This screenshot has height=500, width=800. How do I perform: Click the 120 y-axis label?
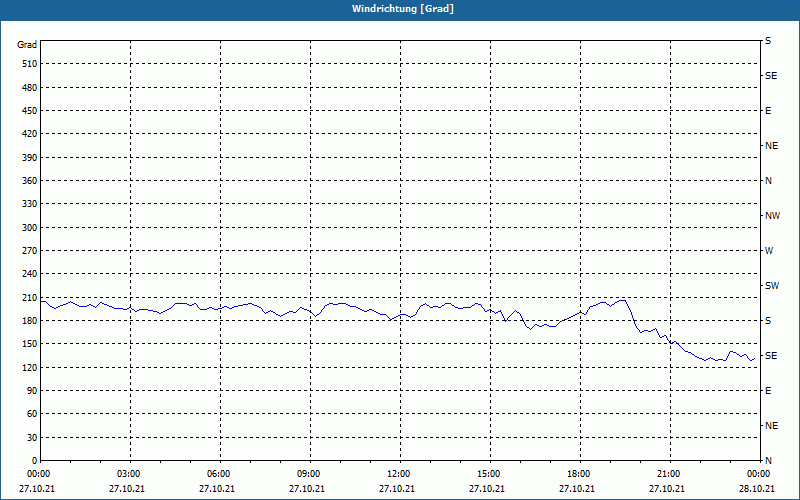[30, 367]
